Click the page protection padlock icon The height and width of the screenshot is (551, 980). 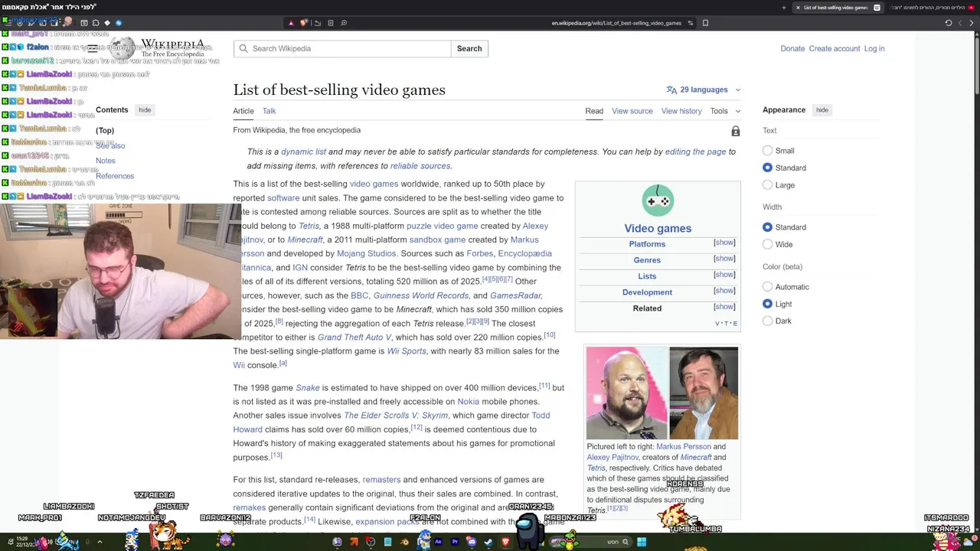point(735,132)
